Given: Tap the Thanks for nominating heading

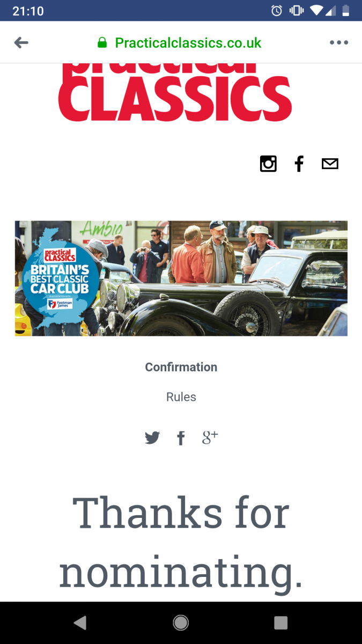Looking at the screenshot, I should tap(181, 541).
